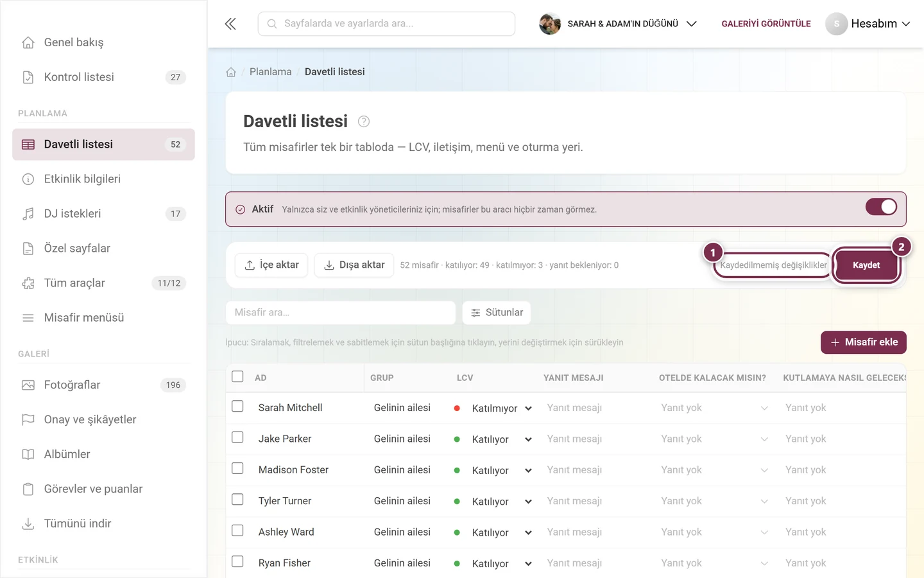Viewport: 924px width, 578px height.
Task: Click the Görevler ve puanlar clipboard icon
Action: [x=28, y=489]
